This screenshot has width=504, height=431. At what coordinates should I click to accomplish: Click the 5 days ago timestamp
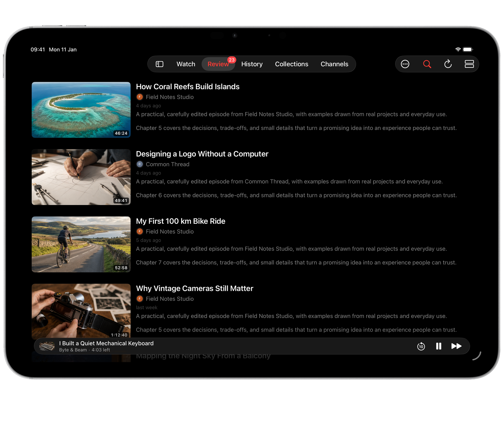click(x=149, y=240)
